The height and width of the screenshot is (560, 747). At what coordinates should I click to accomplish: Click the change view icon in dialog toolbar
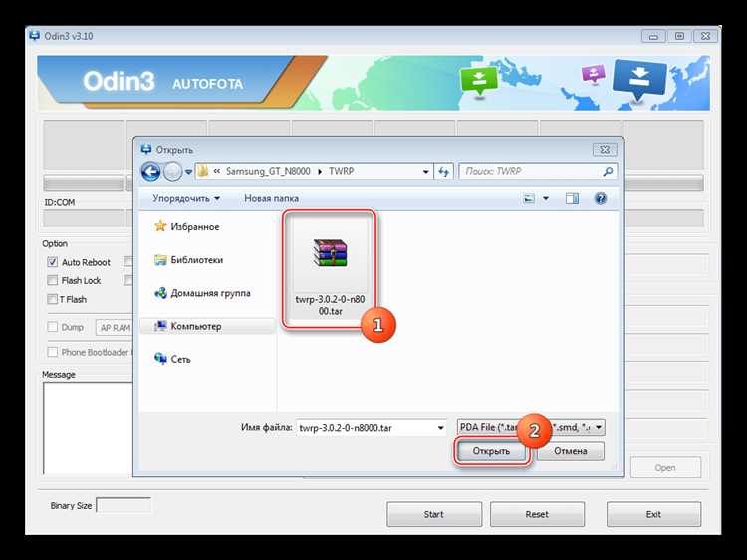[528, 199]
